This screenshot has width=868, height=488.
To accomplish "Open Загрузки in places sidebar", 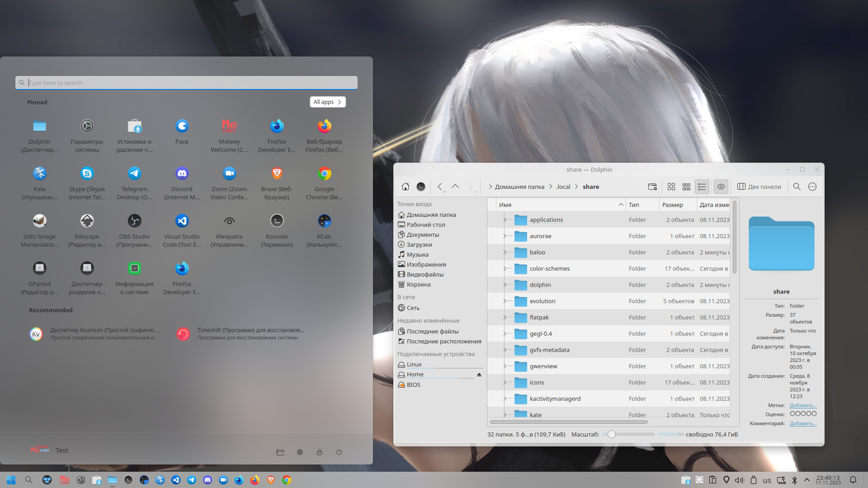I will (419, 244).
